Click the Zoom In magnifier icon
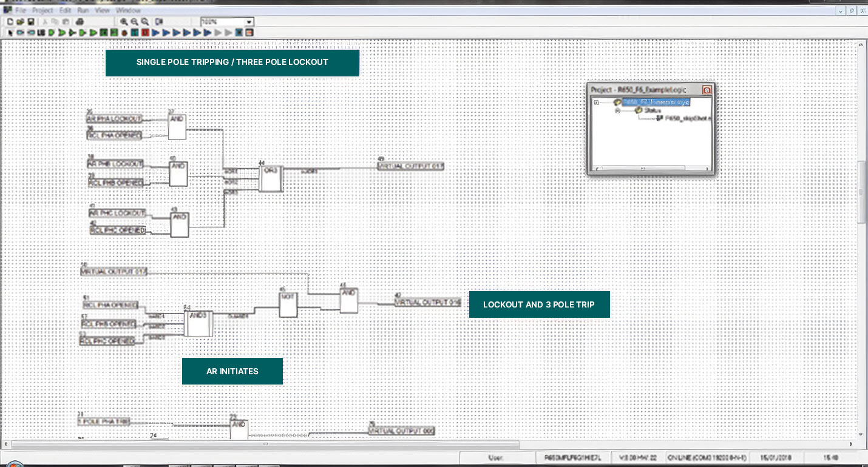 [124, 22]
